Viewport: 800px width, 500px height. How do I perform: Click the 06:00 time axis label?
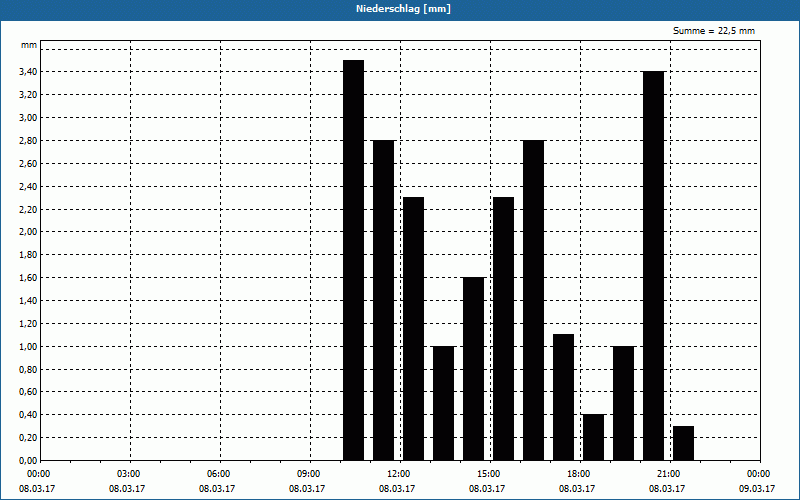pyautogui.click(x=218, y=474)
